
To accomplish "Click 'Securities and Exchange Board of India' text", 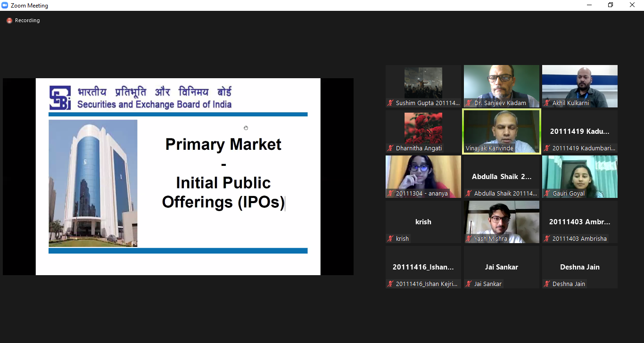I will 154,105.
